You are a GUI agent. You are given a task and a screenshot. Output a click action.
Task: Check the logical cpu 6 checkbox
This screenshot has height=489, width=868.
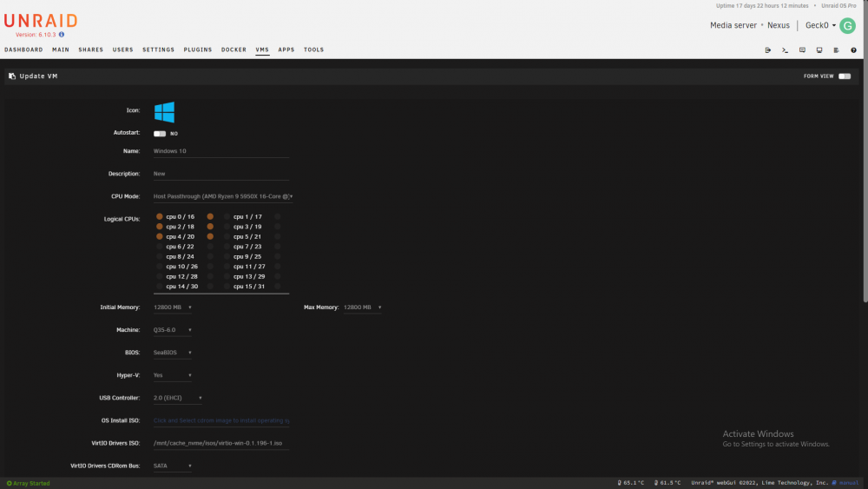(160, 247)
